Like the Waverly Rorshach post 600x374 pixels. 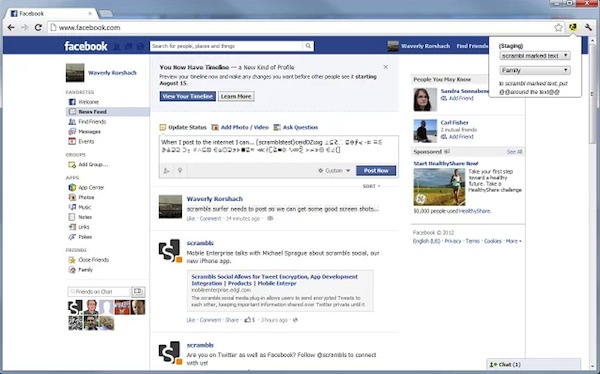[x=191, y=219]
